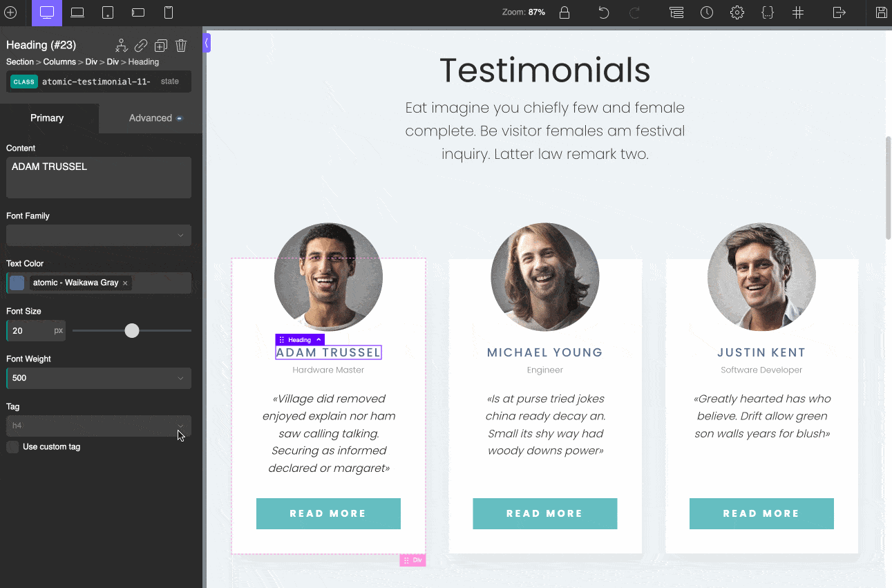Open the Font Weight dropdown
Screen dimensions: 892x588
click(x=98, y=378)
